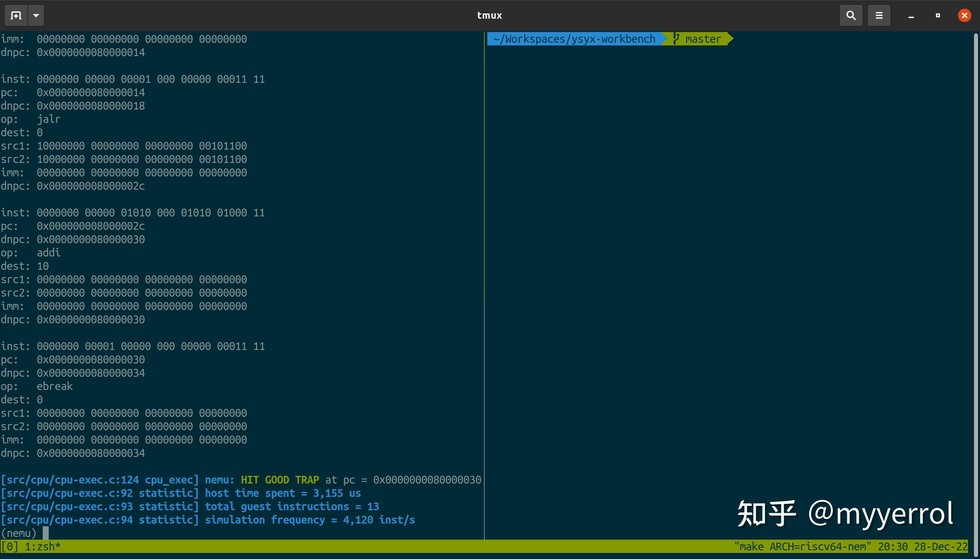Focus the (nemu) prompt cursor
Screen dimensions: 980x559
point(45,533)
